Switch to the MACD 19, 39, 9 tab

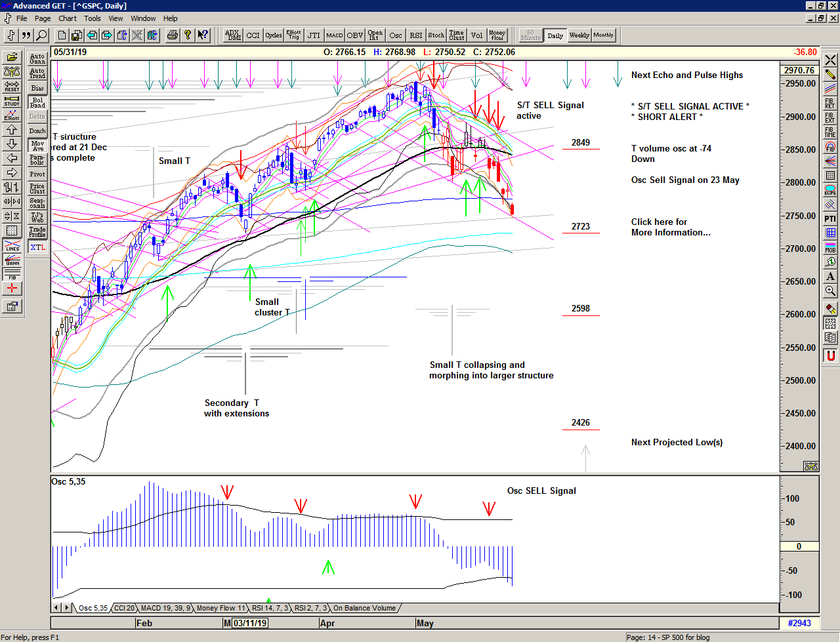coord(166,608)
